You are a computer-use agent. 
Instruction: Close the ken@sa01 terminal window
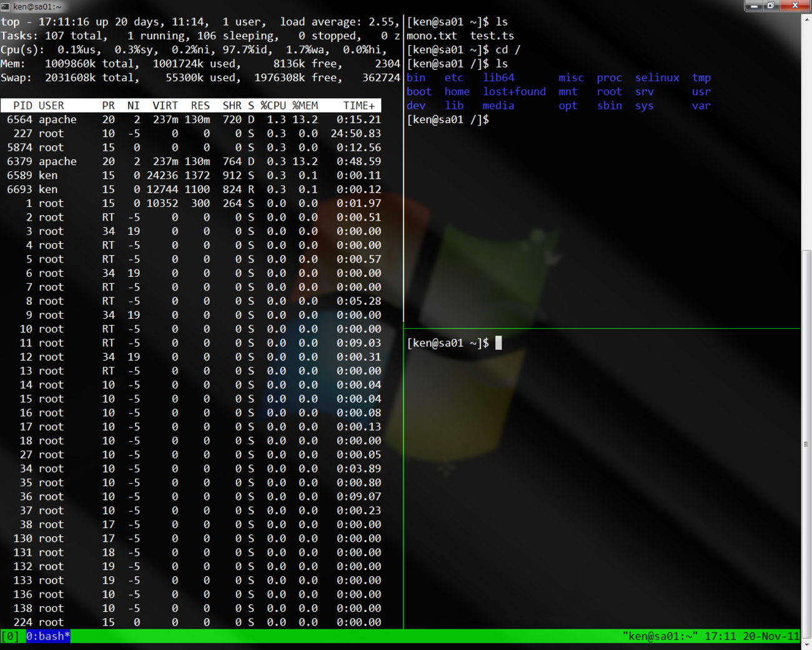[795, 5]
